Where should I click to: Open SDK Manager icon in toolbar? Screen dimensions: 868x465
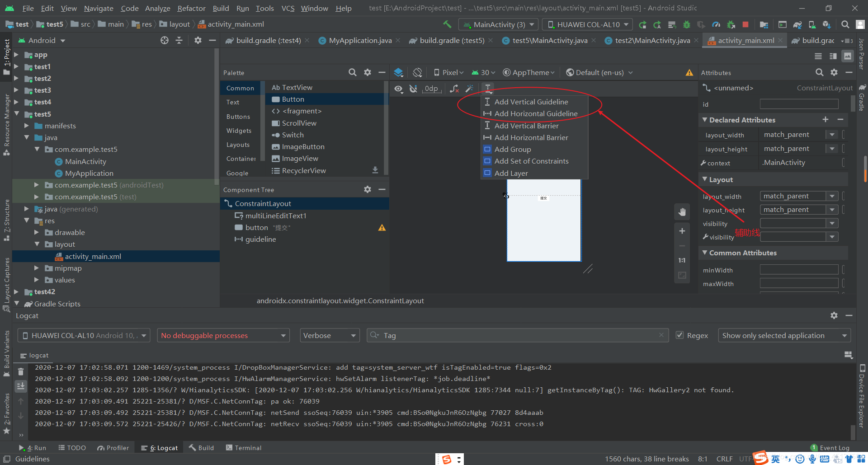coord(826,24)
